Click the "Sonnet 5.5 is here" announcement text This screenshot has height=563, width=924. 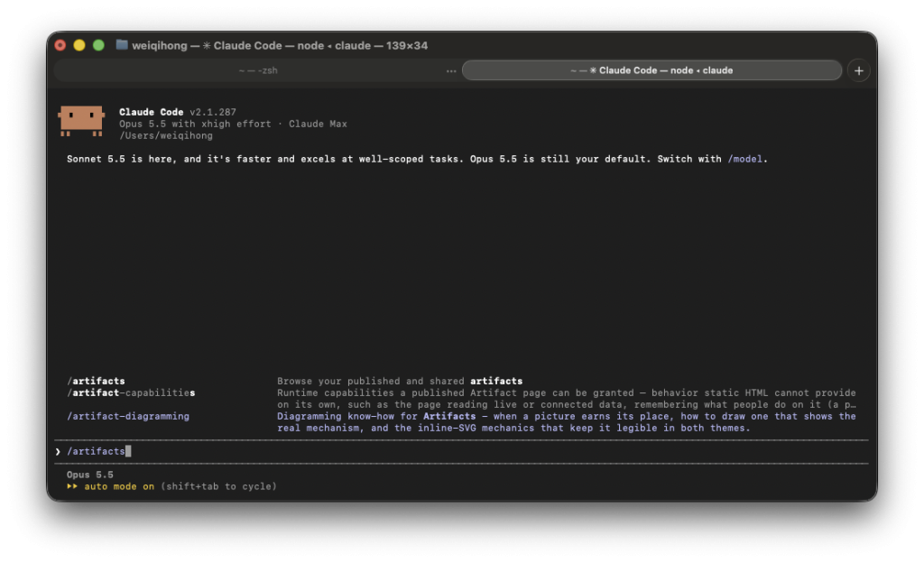click(417, 159)
